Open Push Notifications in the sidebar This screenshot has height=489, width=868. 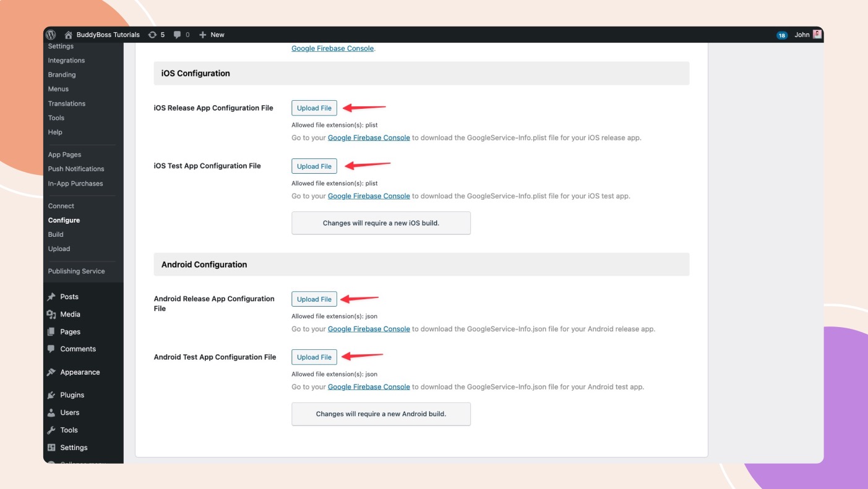point(76,169)
